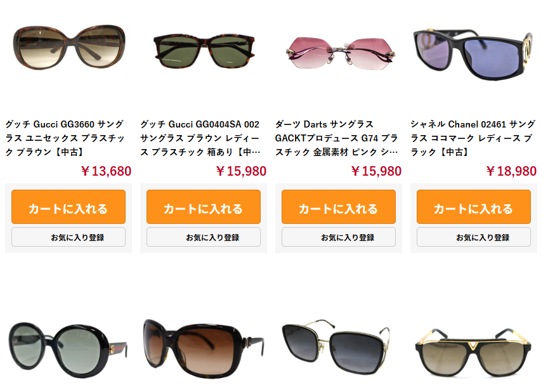Add Darts GACKT sunglasses to cart
Screen dimensions: 548x392
(339, 207)
